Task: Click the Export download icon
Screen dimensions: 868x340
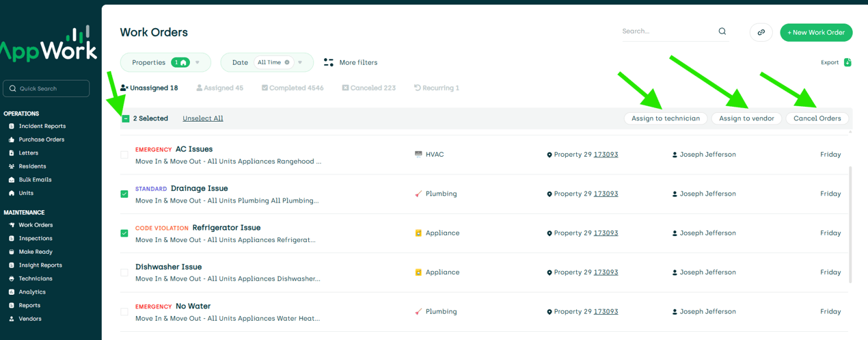Action: [x=847, y=62]
